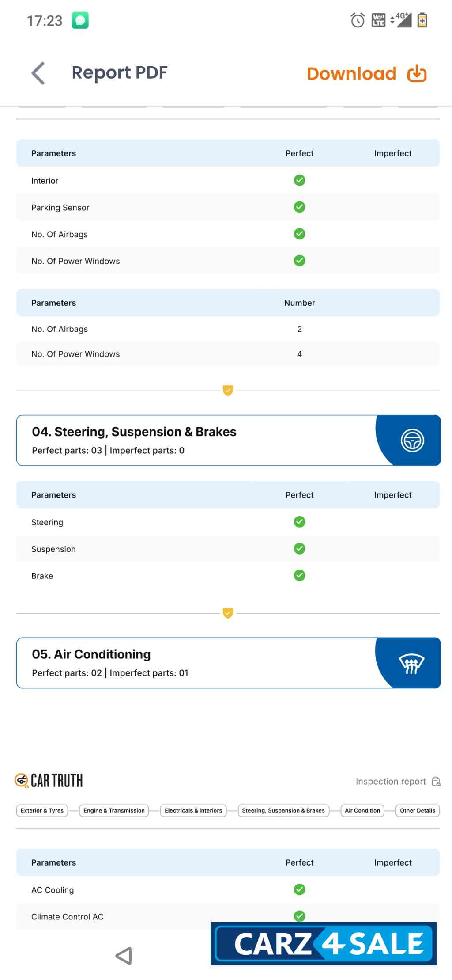
Task: Tap the Car Truth logo
Action: click(x=49, y=781)
